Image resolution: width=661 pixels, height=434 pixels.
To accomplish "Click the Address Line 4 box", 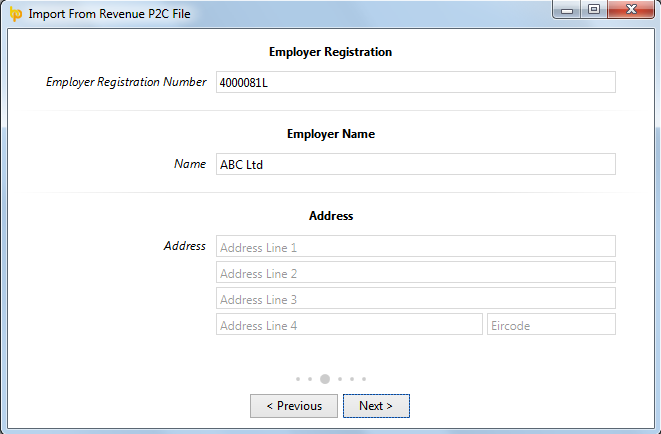I will (349, 324).
